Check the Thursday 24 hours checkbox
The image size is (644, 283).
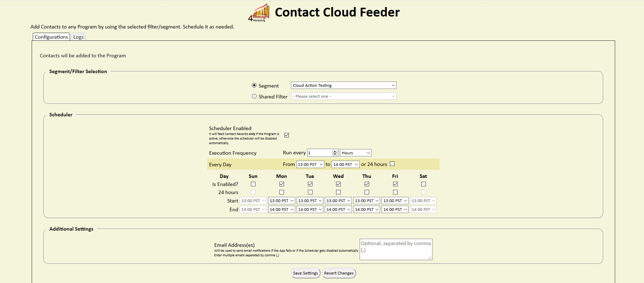[367, 192]
